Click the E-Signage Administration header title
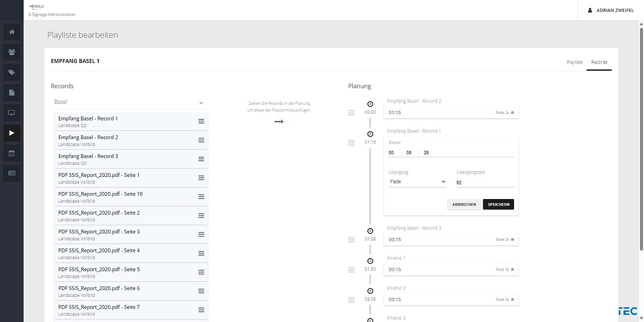This screenshot has height=322, width=644. tap(52, 15)
